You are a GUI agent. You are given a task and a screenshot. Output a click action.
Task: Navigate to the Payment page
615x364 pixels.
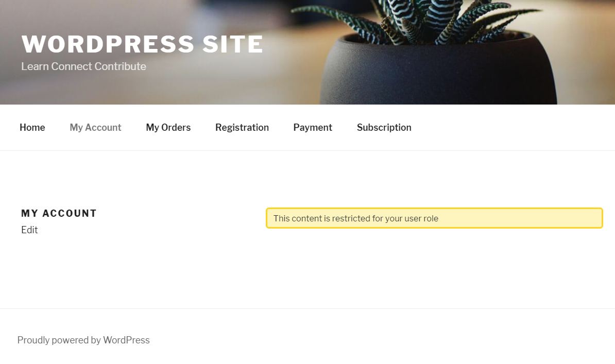click(x=313, y=128)
